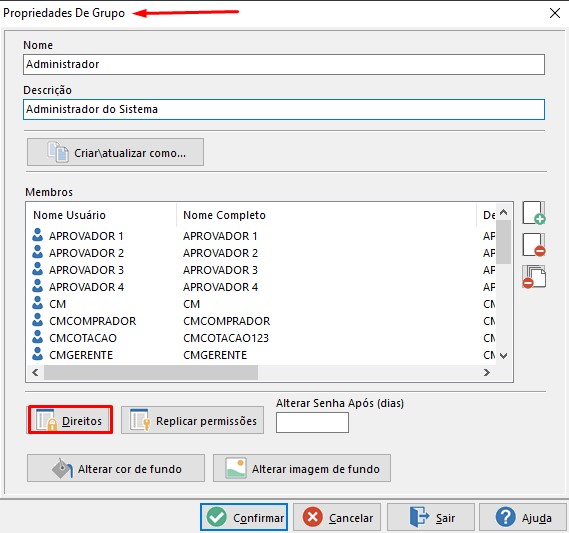Screen dimensions: 569x533
Task: Select user CMCOTACAO in the list
Action: tap(83, 338)
